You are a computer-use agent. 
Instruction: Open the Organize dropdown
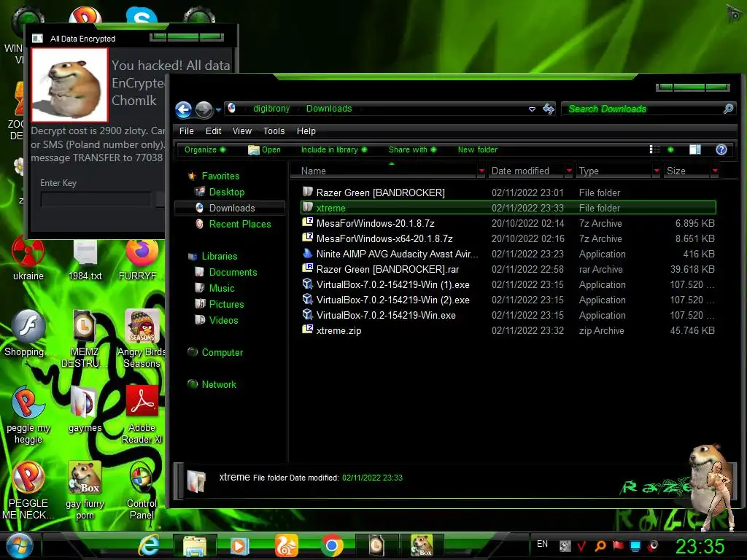[205, 149]
